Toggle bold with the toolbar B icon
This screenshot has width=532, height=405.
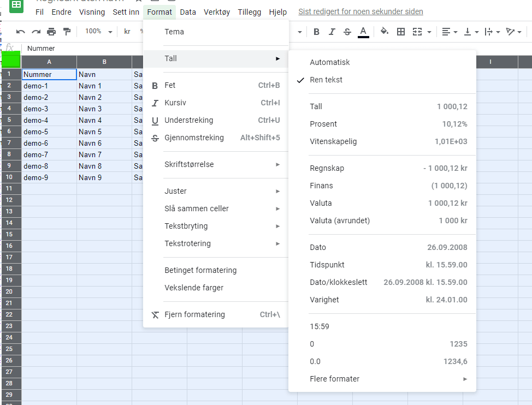tap(317, 32)
